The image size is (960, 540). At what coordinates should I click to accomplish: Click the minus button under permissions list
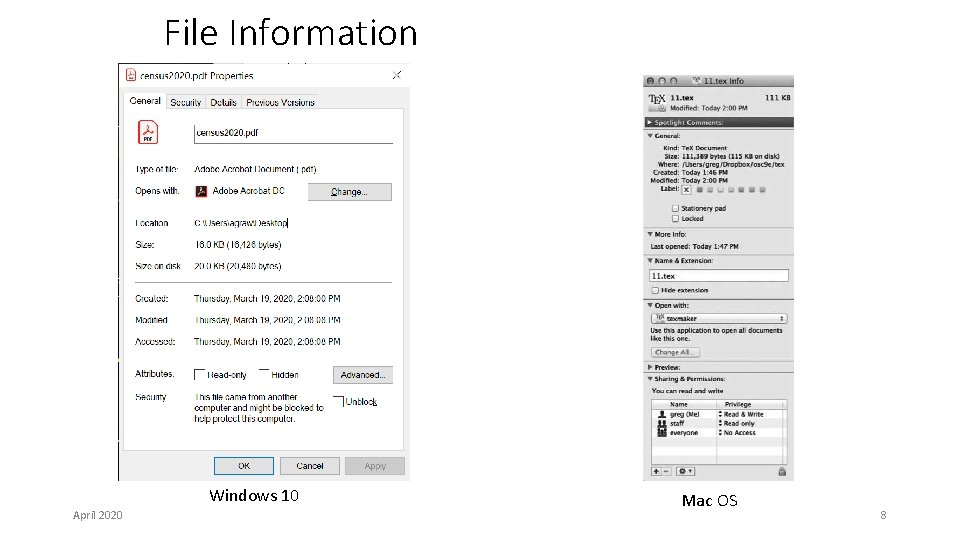(x=666, y=471)
